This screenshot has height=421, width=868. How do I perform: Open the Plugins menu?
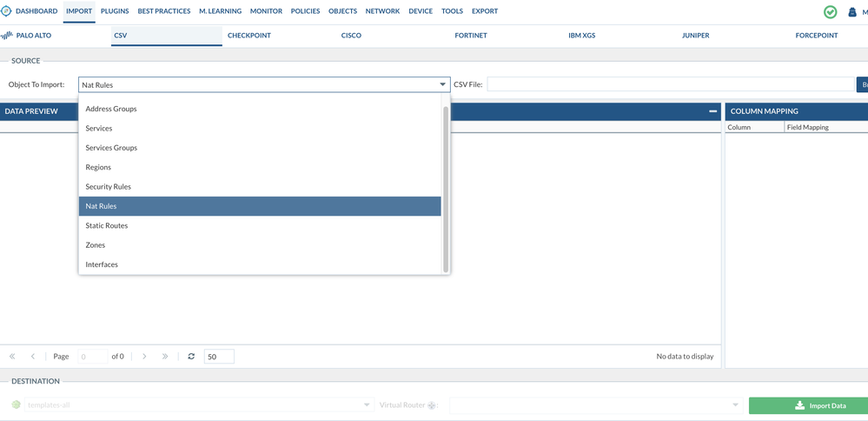click(115, 11)
